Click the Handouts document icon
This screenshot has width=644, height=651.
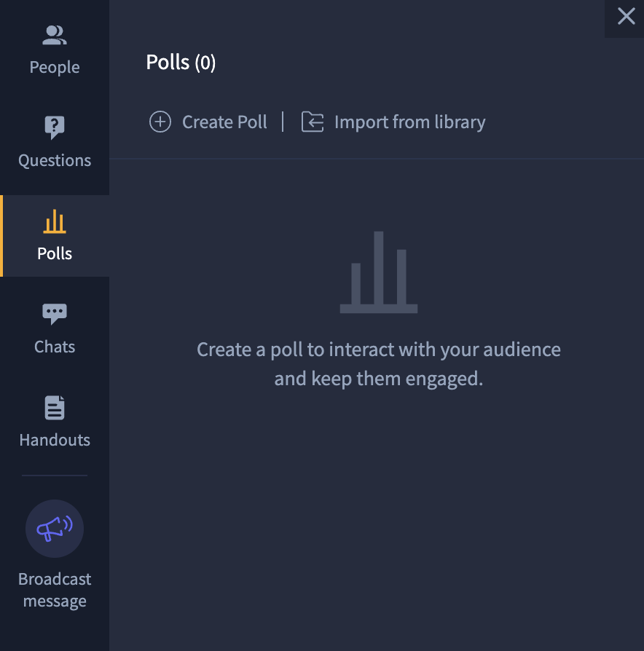point(55,408)
